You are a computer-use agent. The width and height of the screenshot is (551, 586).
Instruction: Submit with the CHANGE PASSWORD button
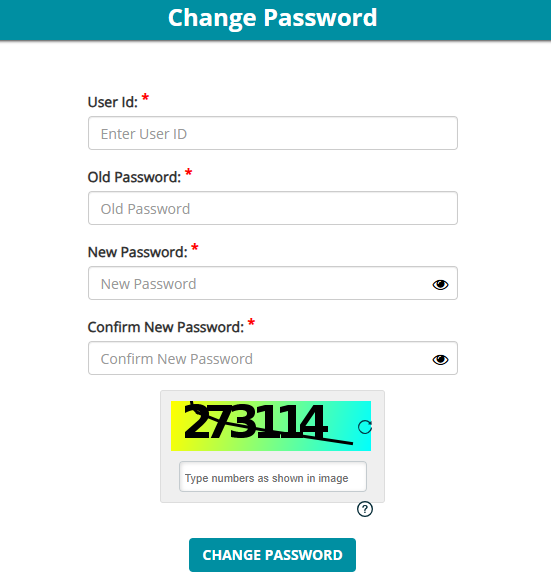click(x=272, y=555)
